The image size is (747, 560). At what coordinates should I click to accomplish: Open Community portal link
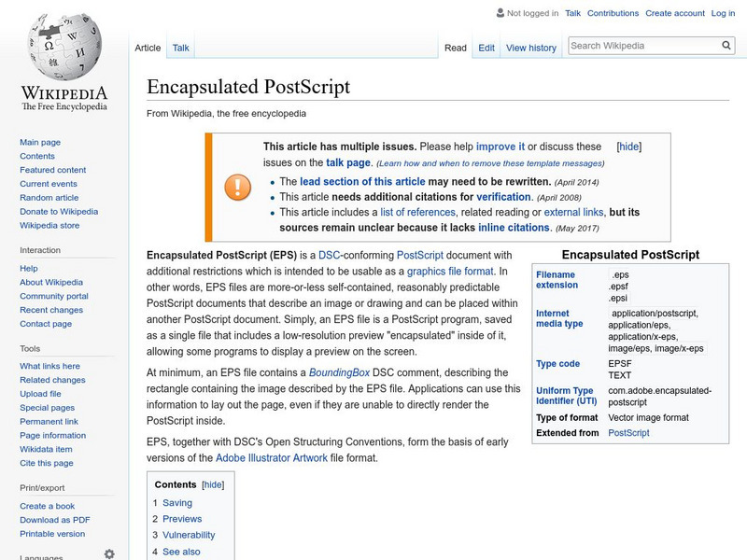(x=54, y=296)
